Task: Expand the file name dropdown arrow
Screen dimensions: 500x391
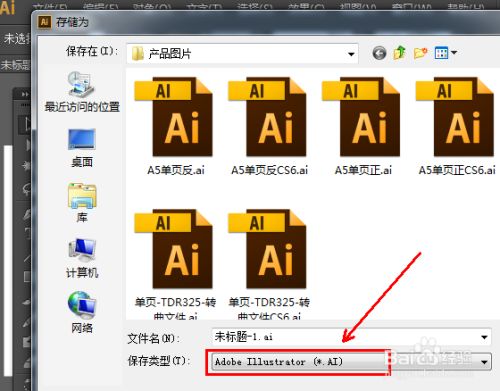Action: (x=484, y=337)
